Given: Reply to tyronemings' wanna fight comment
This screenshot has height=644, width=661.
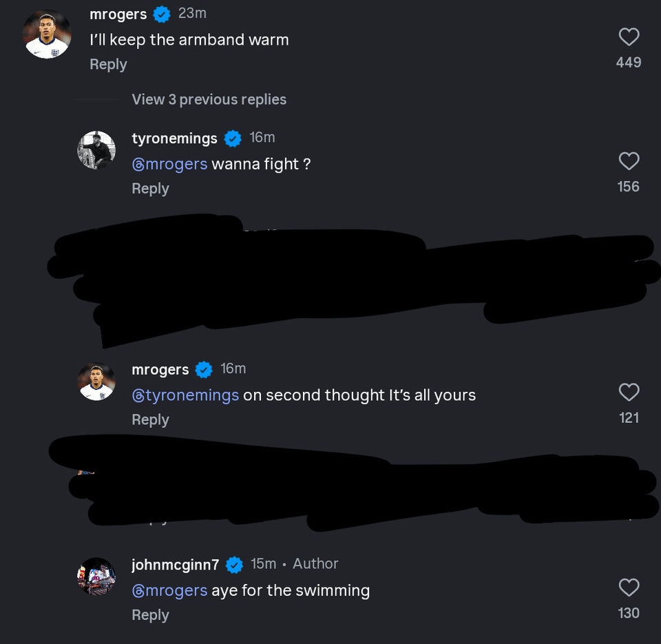Looking at the screenshot, I should [x=150, y=188].
